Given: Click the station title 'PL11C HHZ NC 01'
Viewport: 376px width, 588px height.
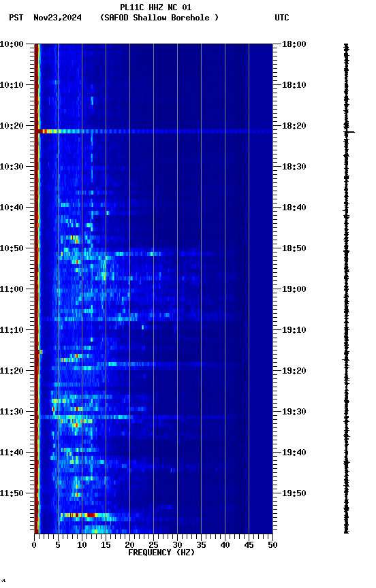Looking at the screenshot, I should coord(156,7).
